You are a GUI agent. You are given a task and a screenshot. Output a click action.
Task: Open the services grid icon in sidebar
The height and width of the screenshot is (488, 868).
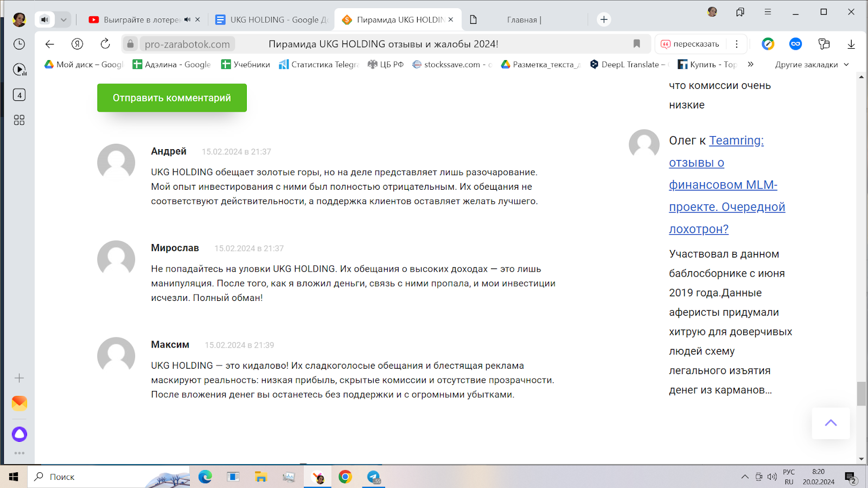pos(19,120)
